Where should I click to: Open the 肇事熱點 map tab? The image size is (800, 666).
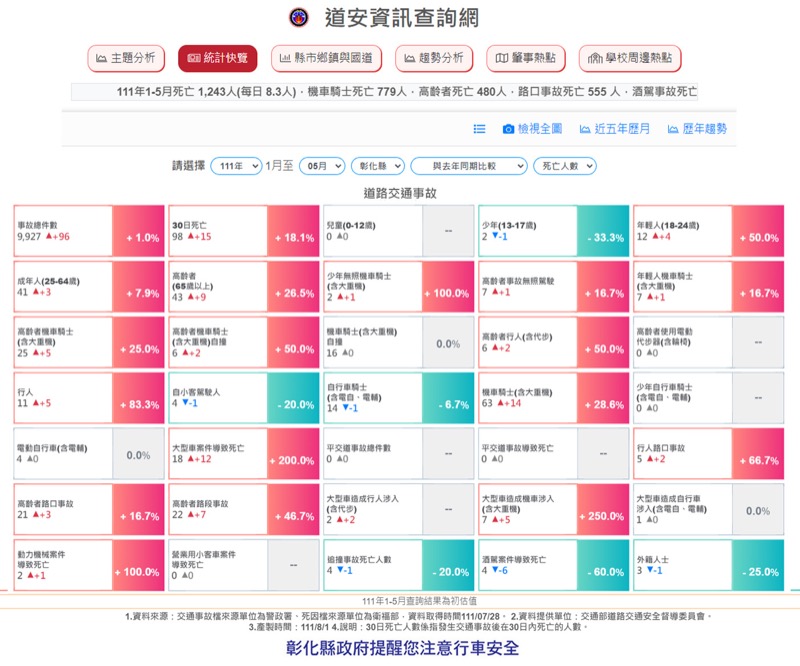coord(526,58)
